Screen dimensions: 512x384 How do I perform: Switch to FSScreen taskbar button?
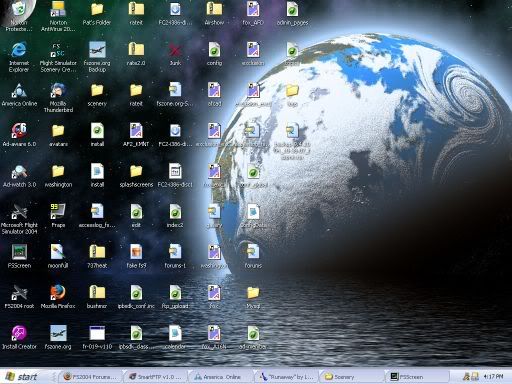[x=417, y=377]
